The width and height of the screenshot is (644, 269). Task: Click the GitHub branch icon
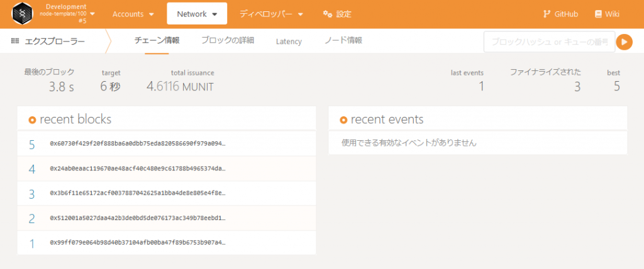pyautogui.click(x=547, y=14)
